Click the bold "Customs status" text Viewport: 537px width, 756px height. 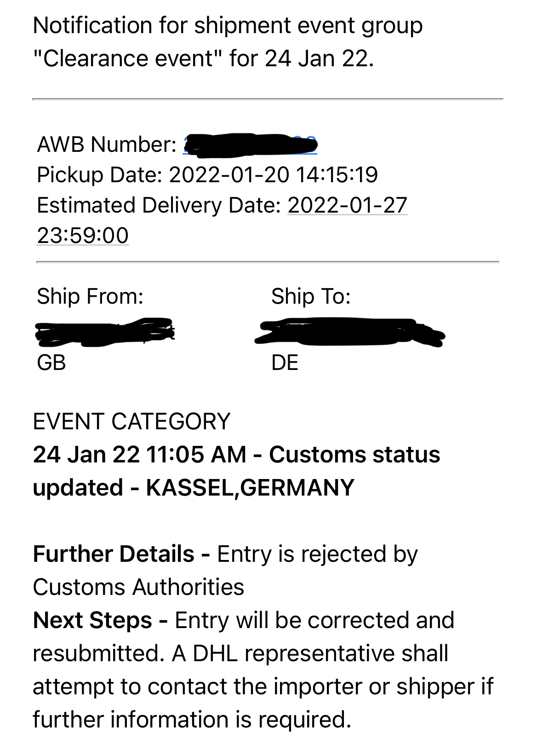pos(354,455)
